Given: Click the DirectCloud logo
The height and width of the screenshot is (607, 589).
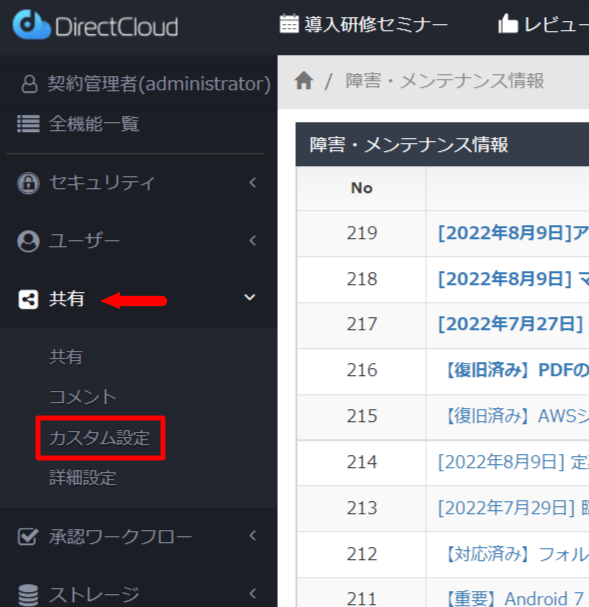Looking at the screenshot, I should [95, 25].
